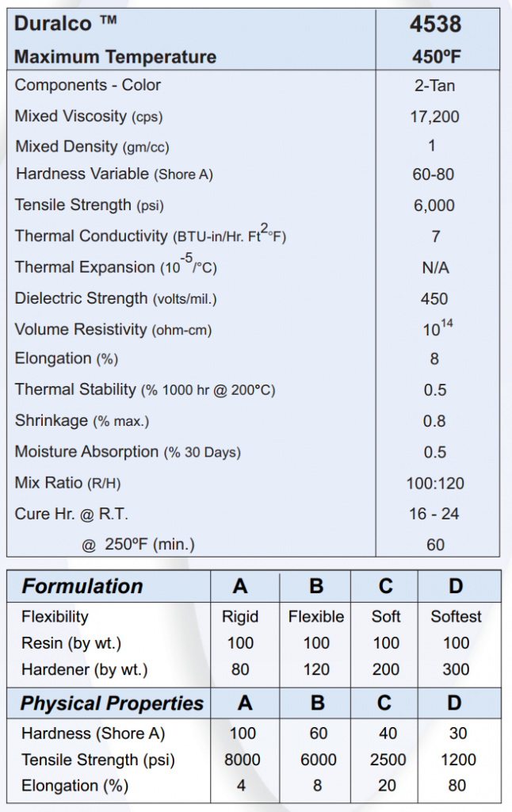Screen dimensions: 512x812
Task: Select the 4538 product number heading
Action: (x=435, y=24)
